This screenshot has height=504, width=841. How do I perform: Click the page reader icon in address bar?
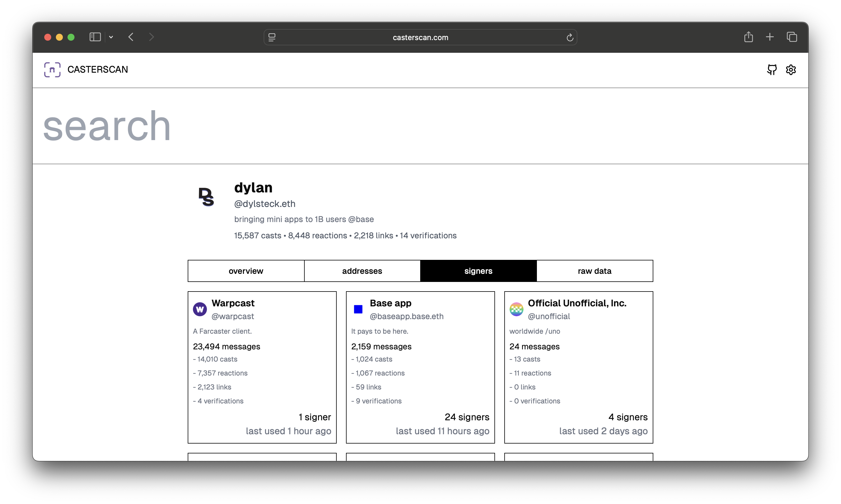pyautogui.click(x=272, y=37)
